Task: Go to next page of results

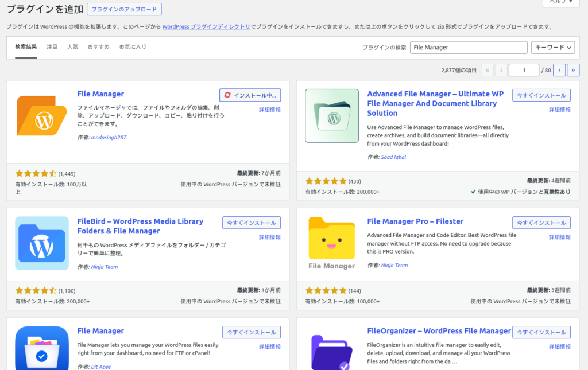Action: point(559,70)
